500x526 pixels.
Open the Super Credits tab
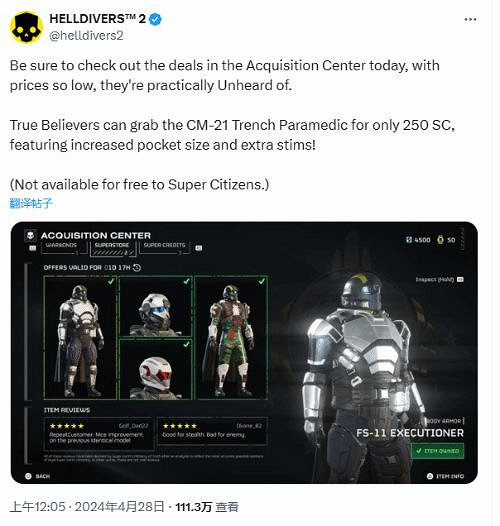coord(164,247)
